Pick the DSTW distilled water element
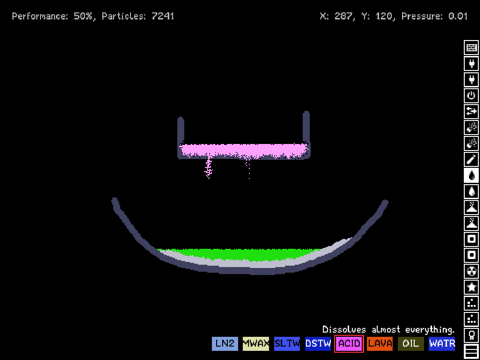 coord(318,344)
